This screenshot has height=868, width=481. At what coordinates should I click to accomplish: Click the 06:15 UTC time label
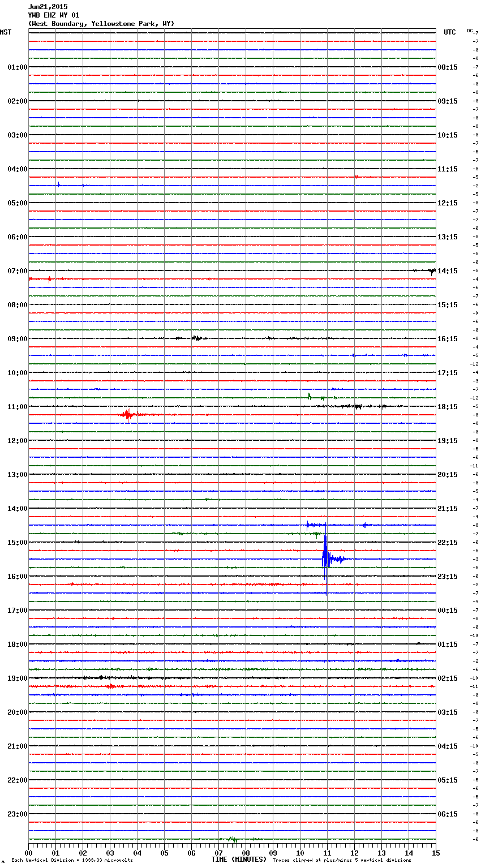[448, 814]
